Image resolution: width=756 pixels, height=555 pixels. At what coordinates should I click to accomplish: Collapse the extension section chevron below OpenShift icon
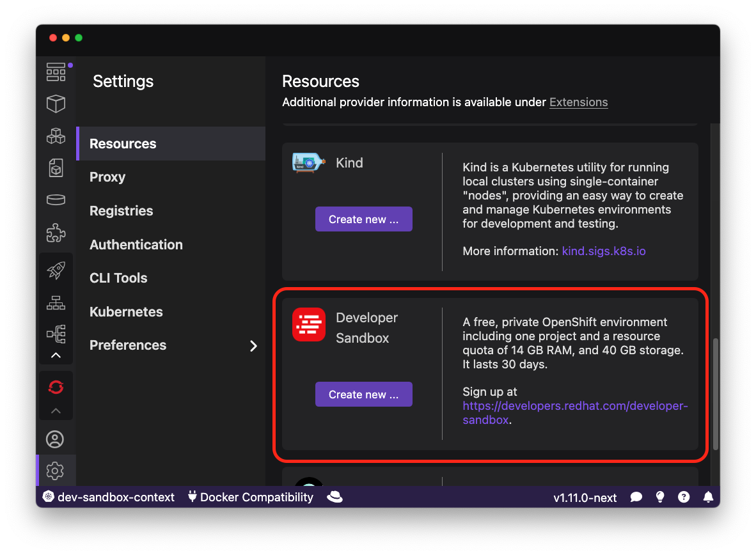tap(56, 411)
